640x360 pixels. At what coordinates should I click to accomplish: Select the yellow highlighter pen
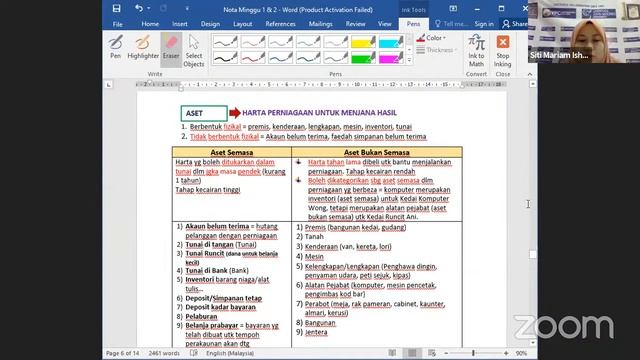[363, 41]
